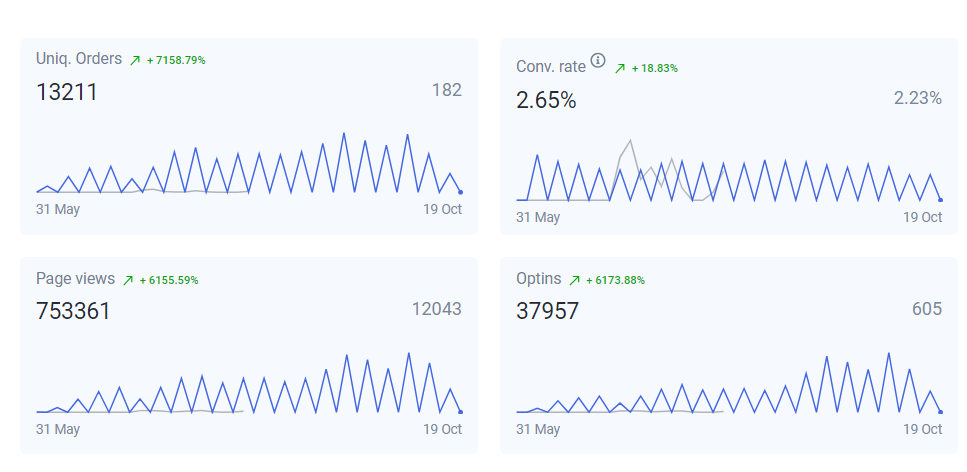The height and width of the screenshot is (472, 967).
Task: Click the end dot on Page views chart
Action: [x=461, y=412]
